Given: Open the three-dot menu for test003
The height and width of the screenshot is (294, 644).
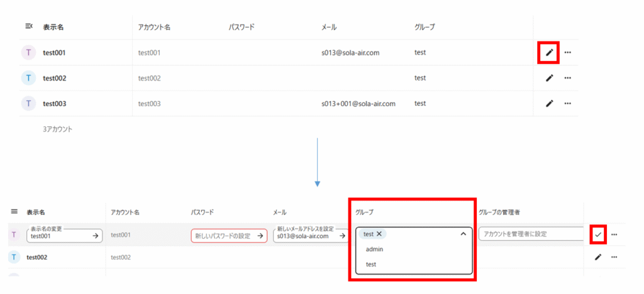Looking at the screenshot, I should coord(567,104).
